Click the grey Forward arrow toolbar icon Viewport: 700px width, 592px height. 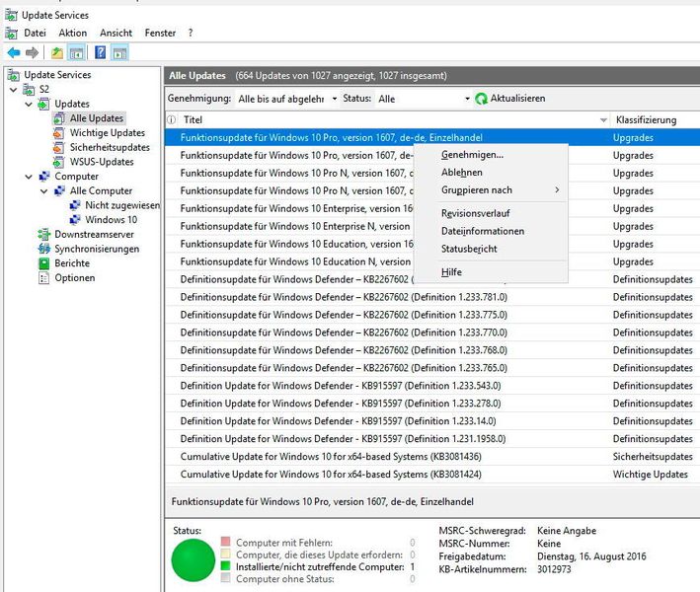[x=32, y=53]
